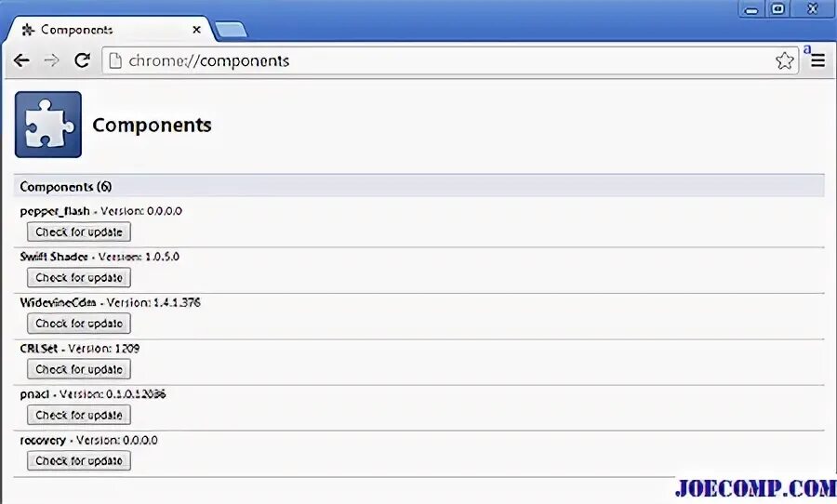Click the page icon in address bar
Screen dimensions: 837x504
click(114, 61)
